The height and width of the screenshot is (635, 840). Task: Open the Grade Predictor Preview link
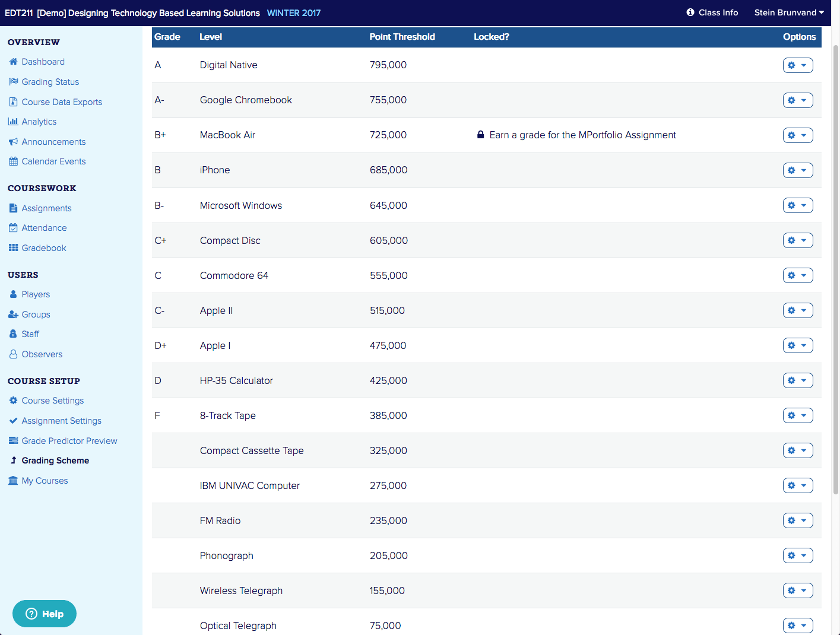(69, 441)
